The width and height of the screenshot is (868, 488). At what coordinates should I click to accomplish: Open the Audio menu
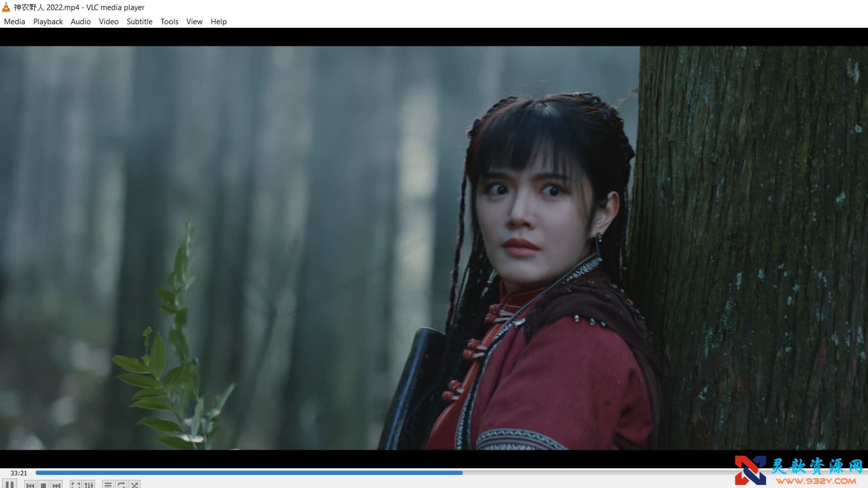[81, 22]
